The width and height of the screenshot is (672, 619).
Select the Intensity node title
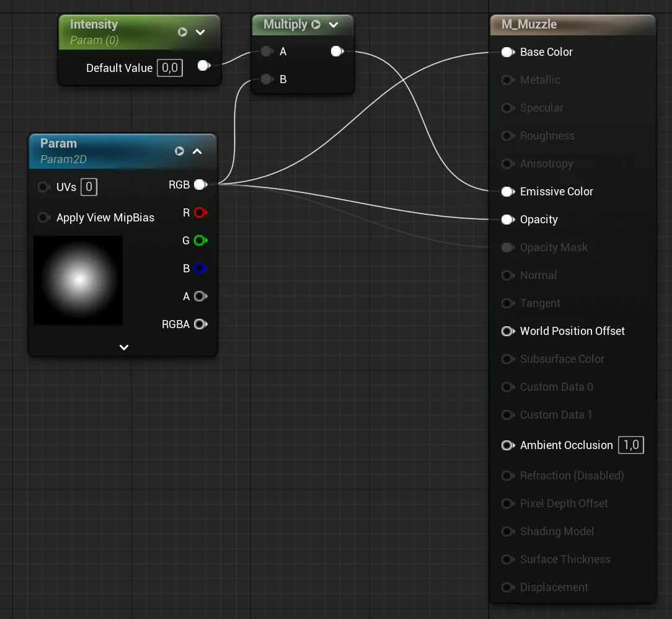[x=94, y=24]
